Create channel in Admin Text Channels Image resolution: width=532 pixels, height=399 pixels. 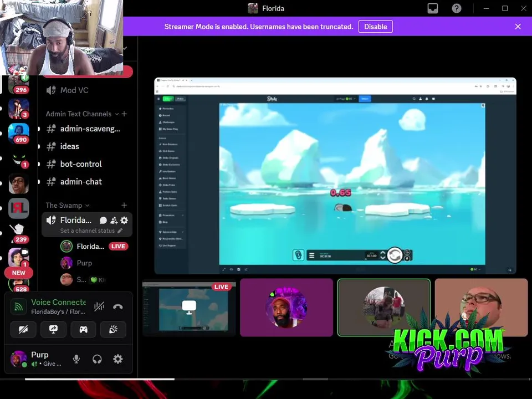coord(125,114)
